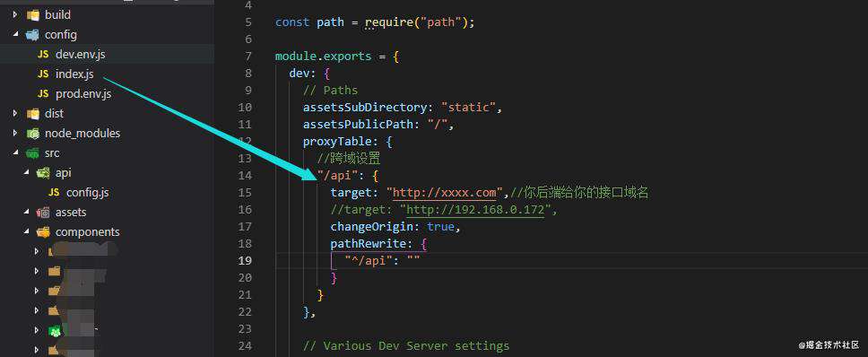
Task: Click the "^/api" string on line 19
Action: (x=369, y=261)
